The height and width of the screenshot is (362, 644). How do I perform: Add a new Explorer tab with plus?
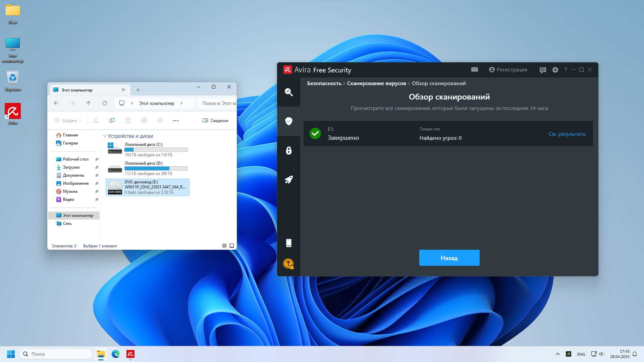[x=138, y=90]
